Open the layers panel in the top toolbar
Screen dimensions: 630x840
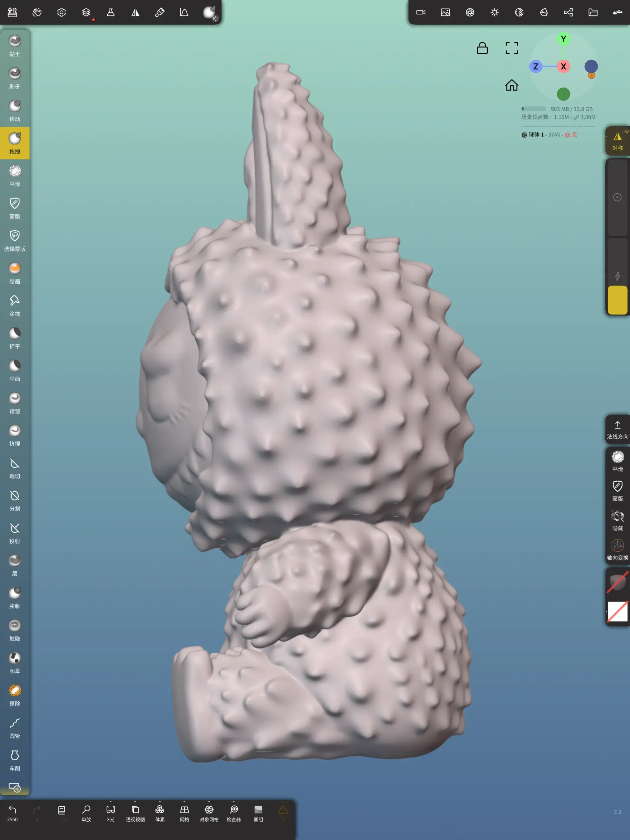click(x=86, y=12)
